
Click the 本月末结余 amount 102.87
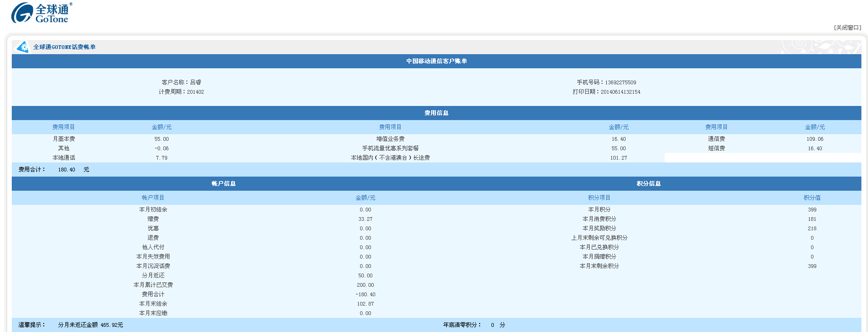pyautogui.click(x=365, y=304)
